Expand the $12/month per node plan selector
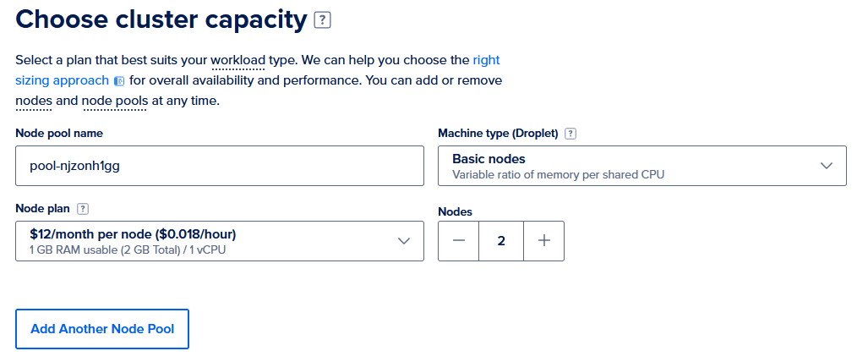The width and height of the screenshot is (868, 362). pos(220,241)
